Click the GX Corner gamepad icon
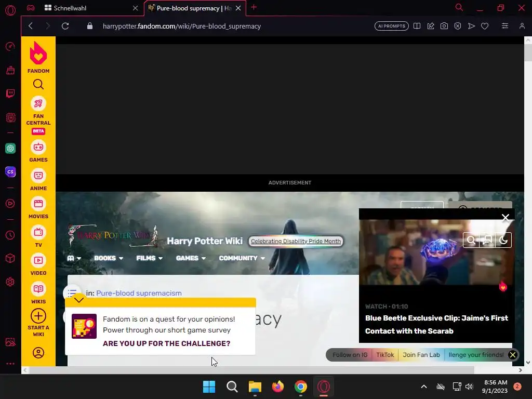The height and width of the screenshot is (399, 532). (x=31, y=8)
